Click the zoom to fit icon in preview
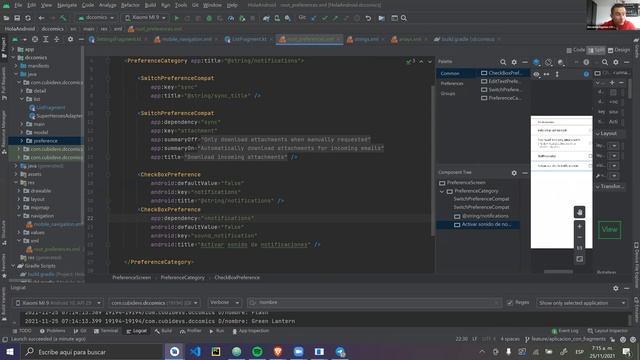Image resolution: width=640 pixels, height=360 pixels. coord(579,259)
